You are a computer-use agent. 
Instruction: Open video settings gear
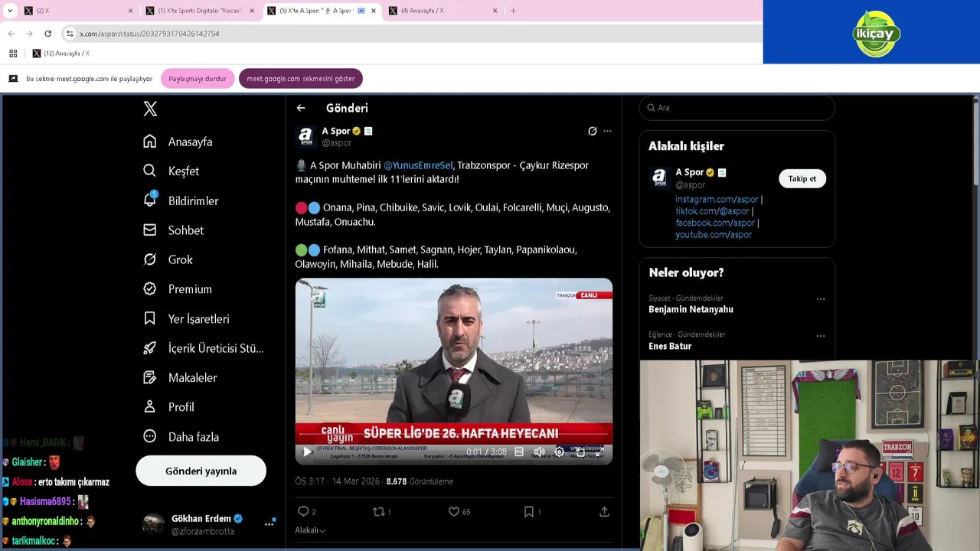559,452
